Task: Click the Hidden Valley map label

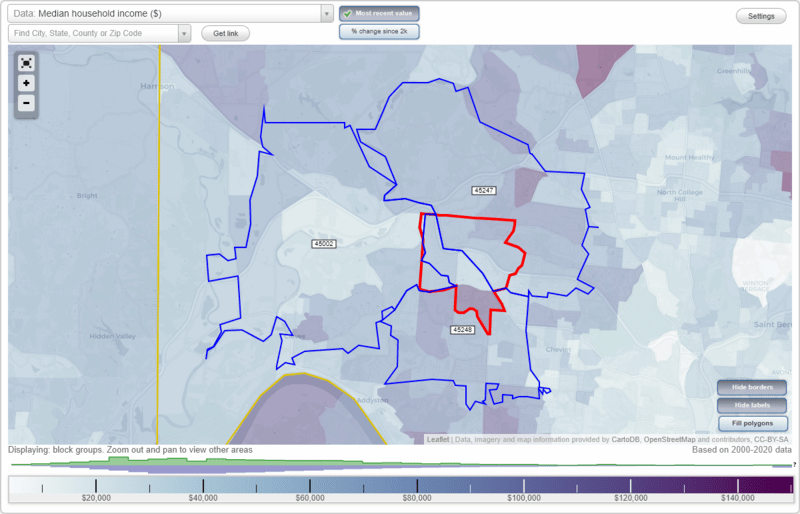Action: coord(112,336)
